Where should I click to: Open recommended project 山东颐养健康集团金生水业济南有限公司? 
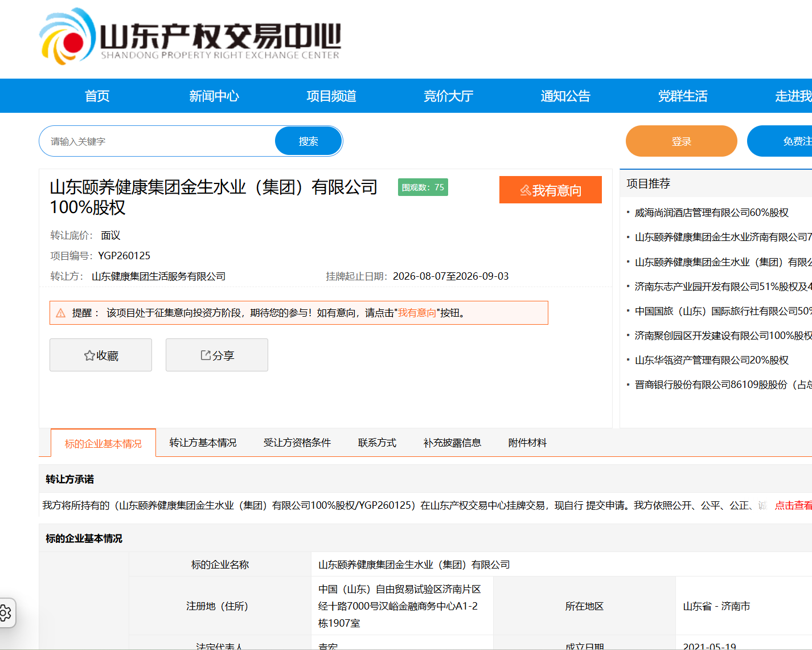(x=723, y=237)
